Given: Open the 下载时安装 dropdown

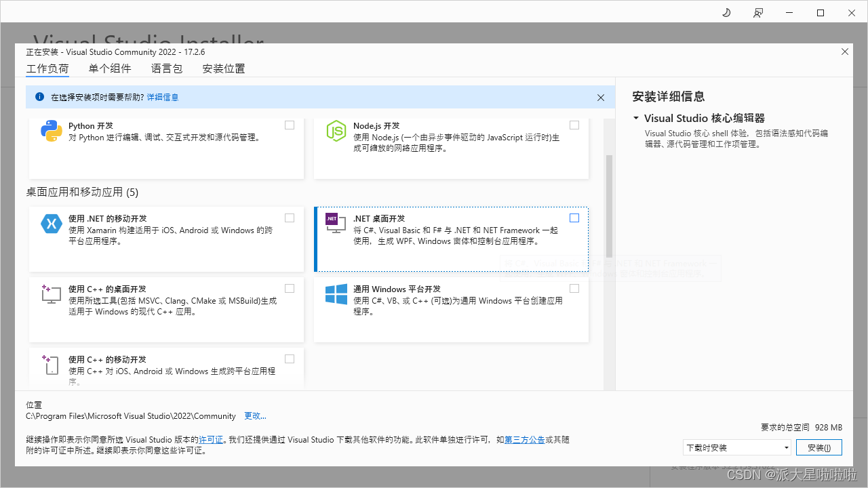Looking at the screenshot, I should [737, 447].
